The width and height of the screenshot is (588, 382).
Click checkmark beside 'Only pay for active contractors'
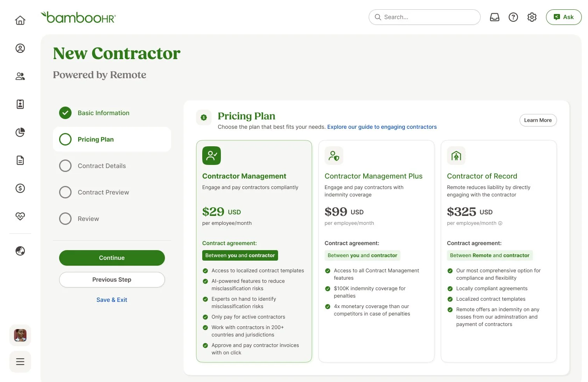coord(205,317)
